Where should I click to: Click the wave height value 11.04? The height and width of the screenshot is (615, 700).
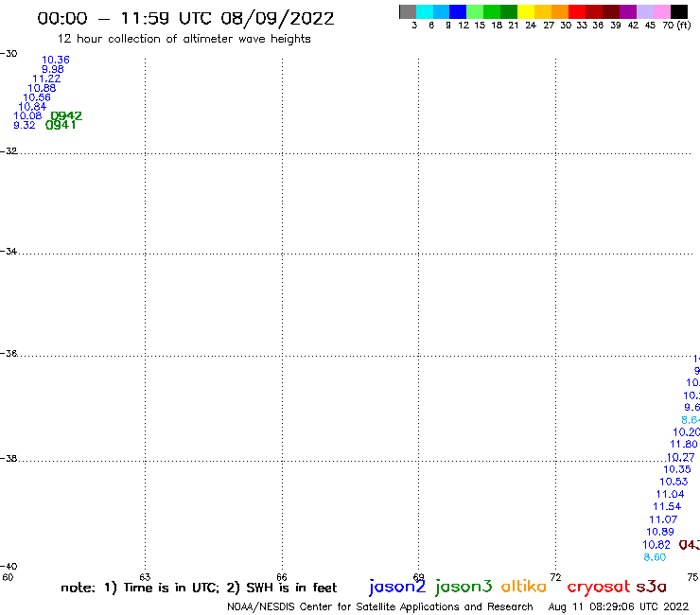tap(670, 495)
